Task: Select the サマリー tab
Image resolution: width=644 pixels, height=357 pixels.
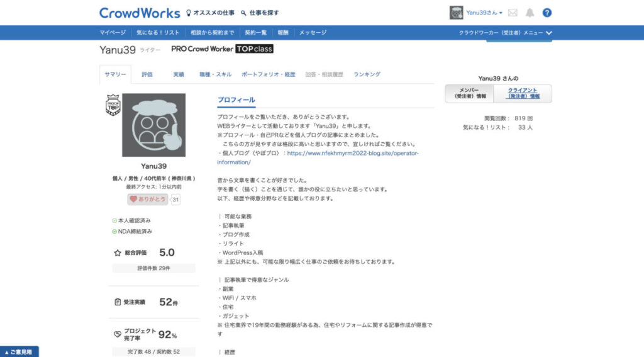Action: coord(116,74)
